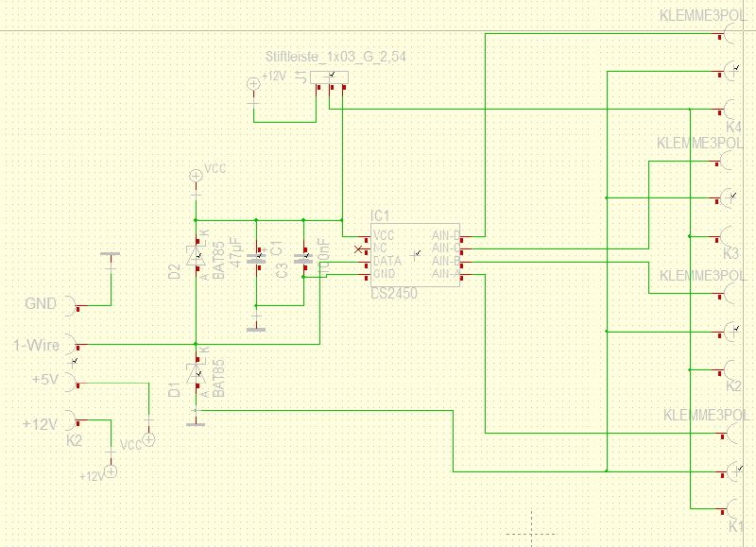Click the ground bar symbol above the GND pin

(111, 254)
